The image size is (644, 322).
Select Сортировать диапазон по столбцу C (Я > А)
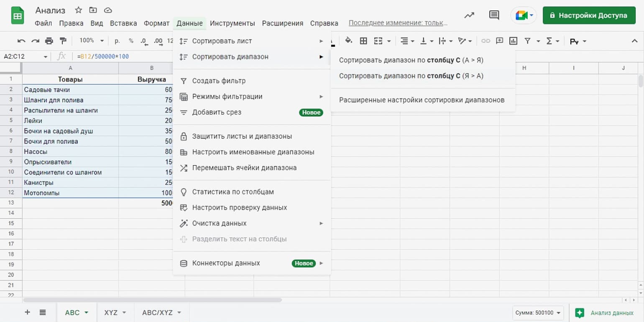(411, 76)
